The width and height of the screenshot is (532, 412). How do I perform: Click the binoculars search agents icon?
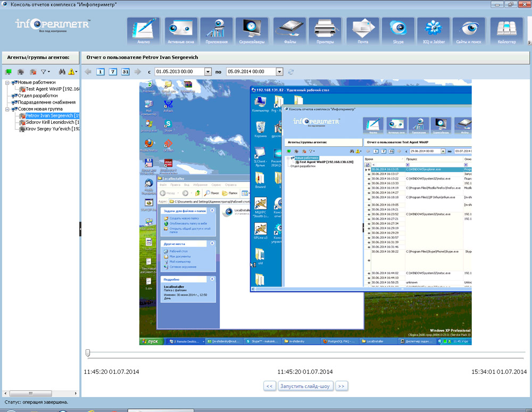(62, 72)
